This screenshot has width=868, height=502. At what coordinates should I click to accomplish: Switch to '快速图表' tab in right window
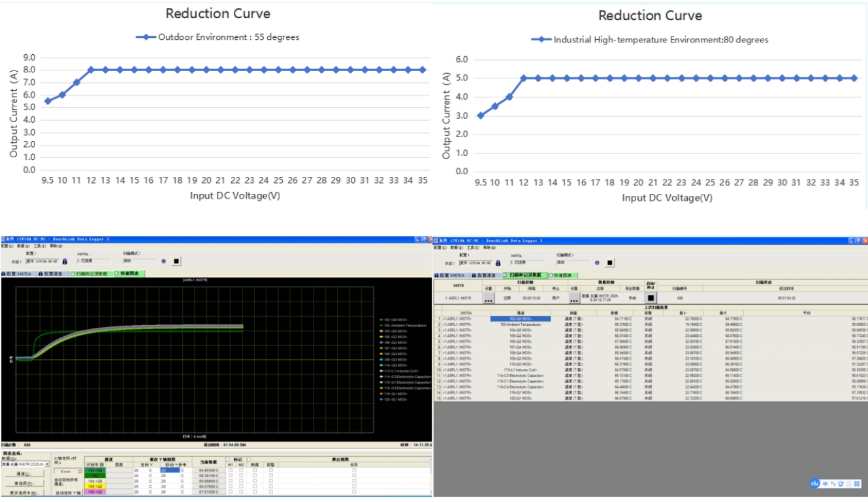pos(563,275)
